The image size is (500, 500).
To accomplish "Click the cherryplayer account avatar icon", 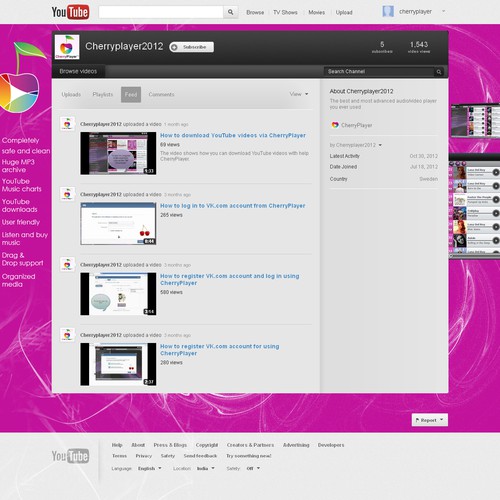I will [x=388, y=12].
